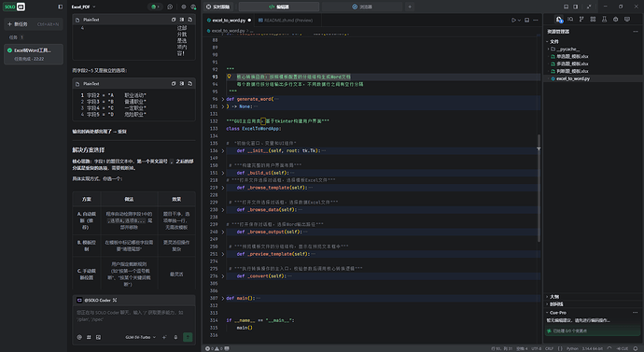Collapse the left sidebar panel icon
The image size is (644, 352).
click(x=61, y=7)
